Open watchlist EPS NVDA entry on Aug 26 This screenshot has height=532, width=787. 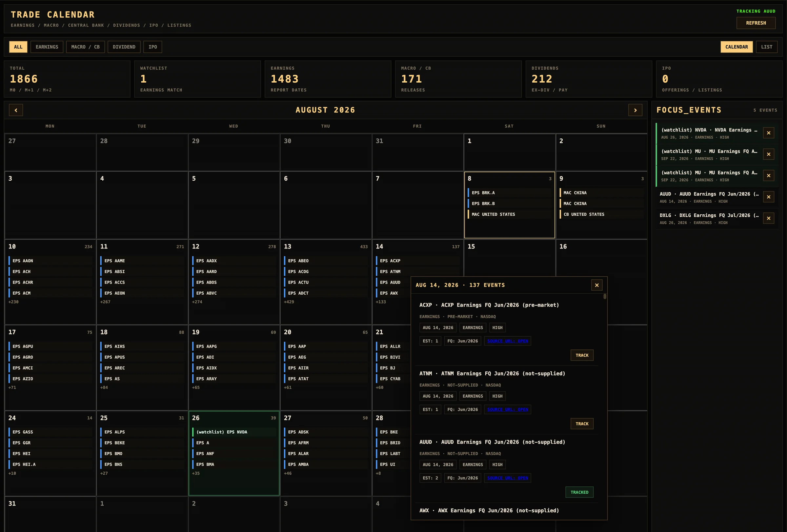pos(234,432)
